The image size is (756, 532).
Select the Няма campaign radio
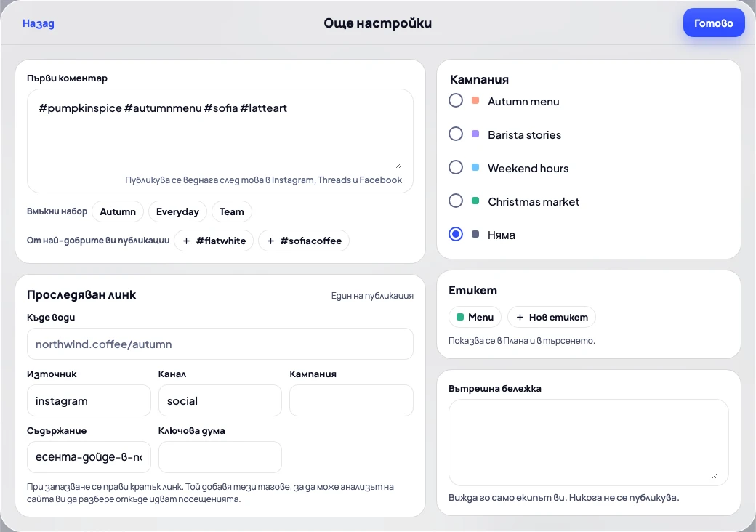(x=456, y=234)
